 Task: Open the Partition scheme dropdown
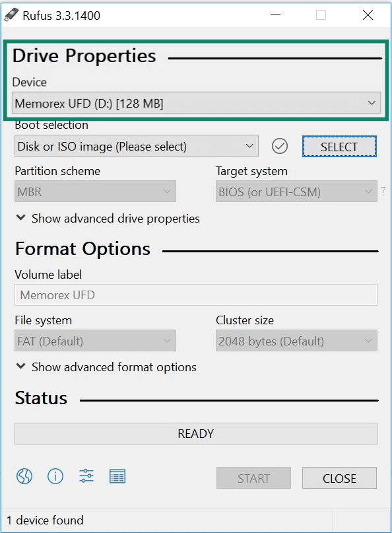coord(95,192)
